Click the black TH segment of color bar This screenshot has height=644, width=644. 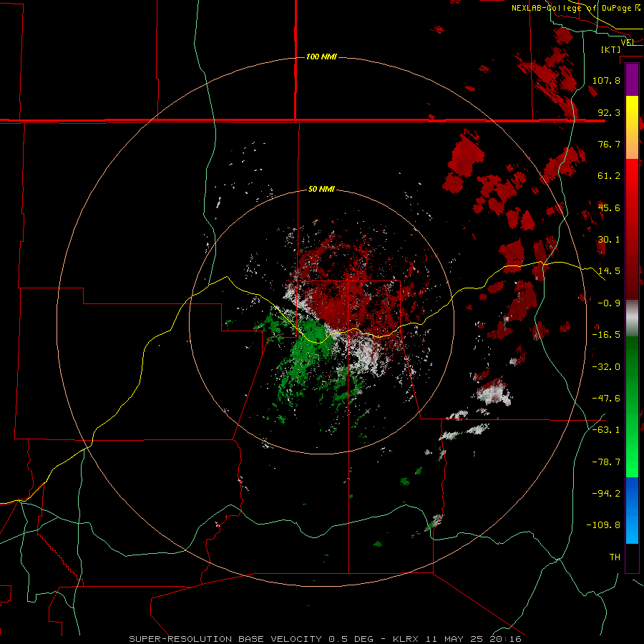pyautogui.click(x=632, y=557)
